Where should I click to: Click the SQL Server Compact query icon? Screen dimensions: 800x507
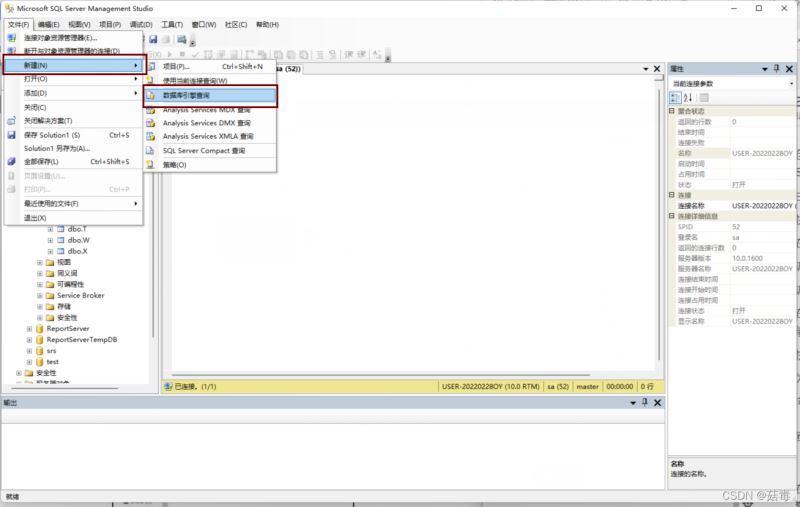coord(151,150)
